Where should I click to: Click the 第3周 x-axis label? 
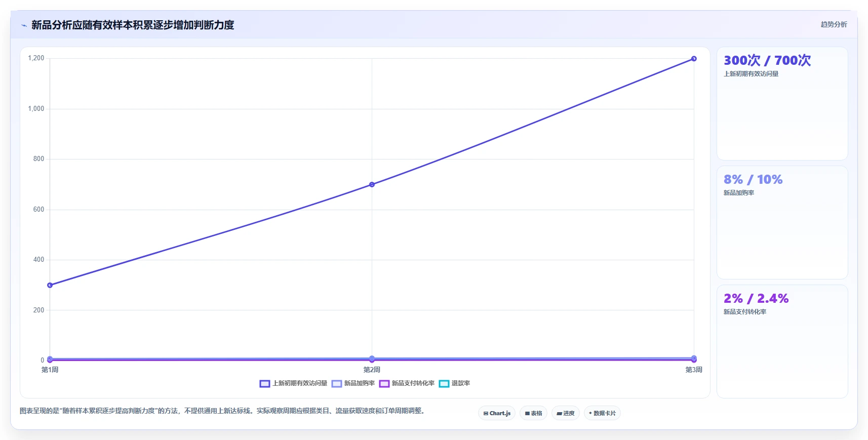(x=694, y=370)
